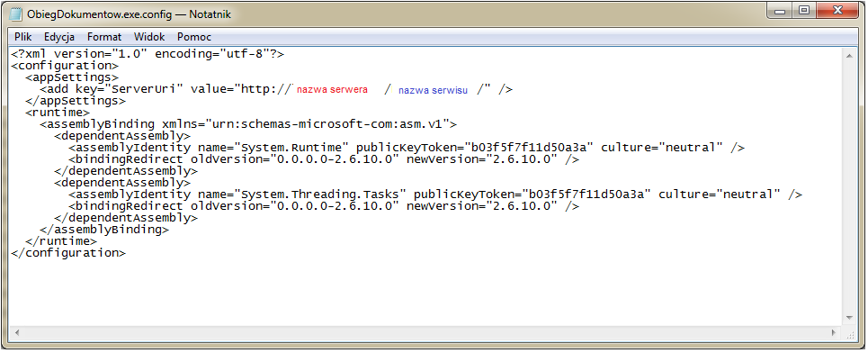Click the closing </assemblyBinding> tag

104,229
